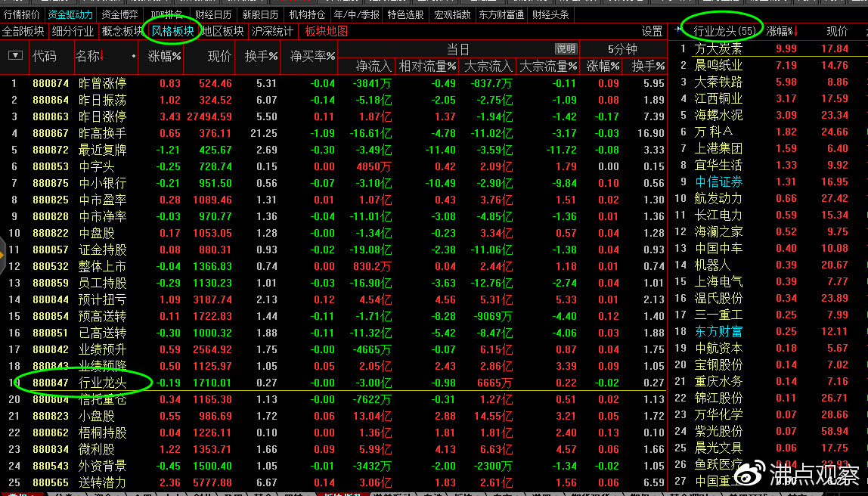Click the pin icon beside 行业龙头(55)
The height and width of the screenshot is (496, 868).
tap(678, 30)
